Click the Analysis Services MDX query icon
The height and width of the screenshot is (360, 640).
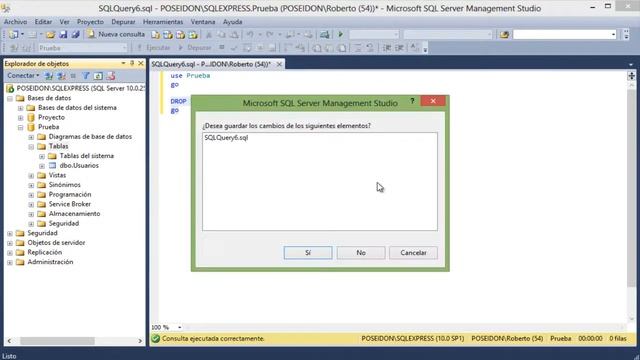click(168, 35)
